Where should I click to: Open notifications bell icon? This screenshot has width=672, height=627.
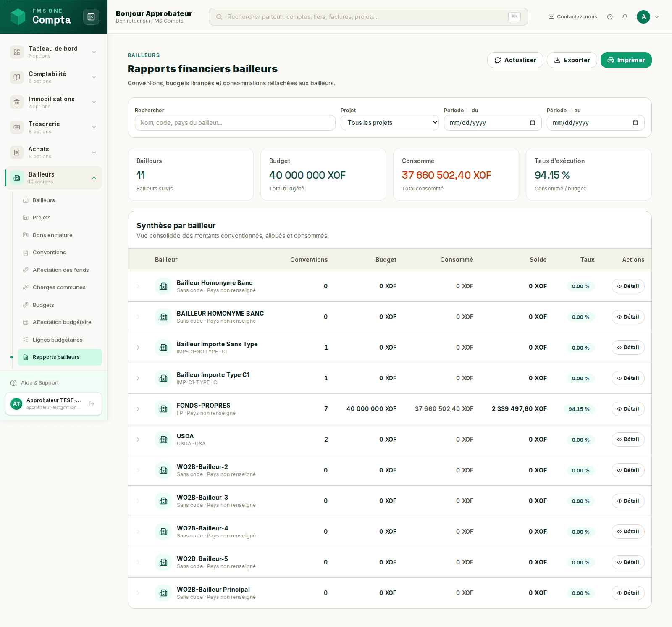click(625, 17)
